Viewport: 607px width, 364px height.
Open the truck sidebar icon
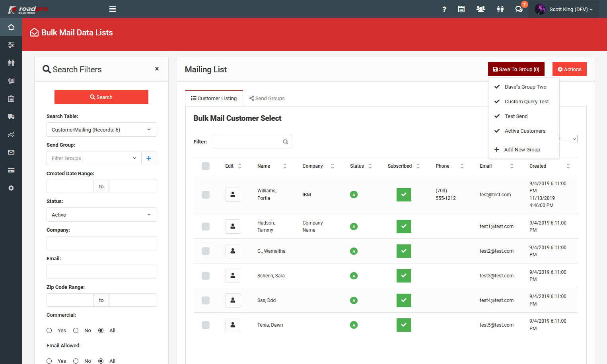click(11, 116)
